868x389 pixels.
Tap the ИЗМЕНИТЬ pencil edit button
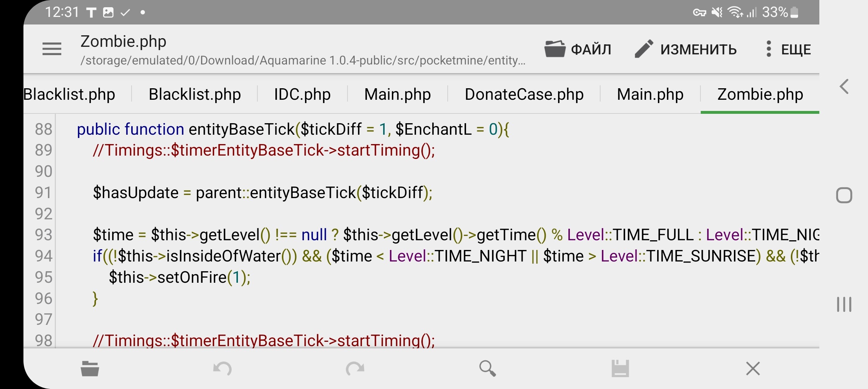pos(686,49)
